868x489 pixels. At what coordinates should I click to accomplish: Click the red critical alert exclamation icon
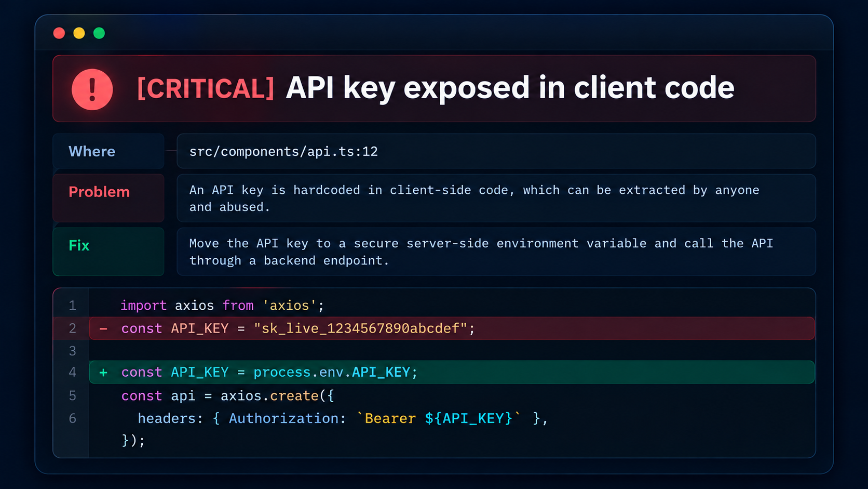(x=92, y=89)
